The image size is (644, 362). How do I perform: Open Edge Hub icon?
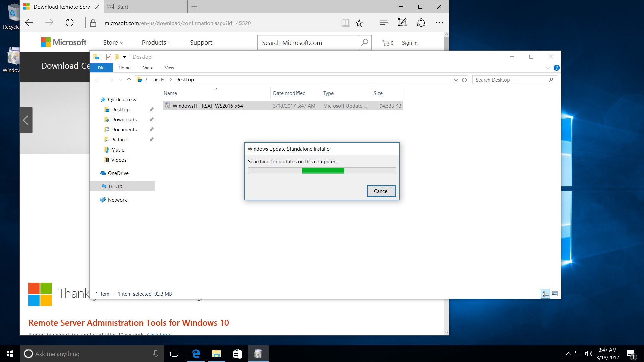click(x=384, y=23)
